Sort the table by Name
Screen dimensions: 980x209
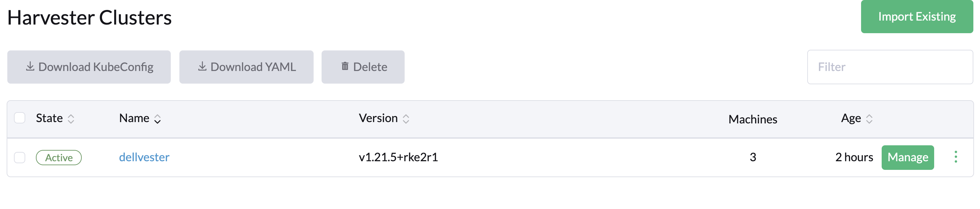tap(157, 119)
